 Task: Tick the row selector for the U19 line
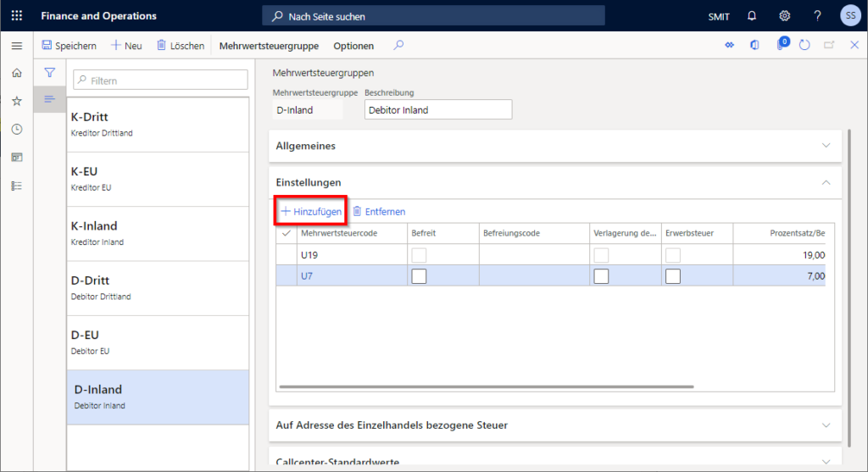click(287, 255)
